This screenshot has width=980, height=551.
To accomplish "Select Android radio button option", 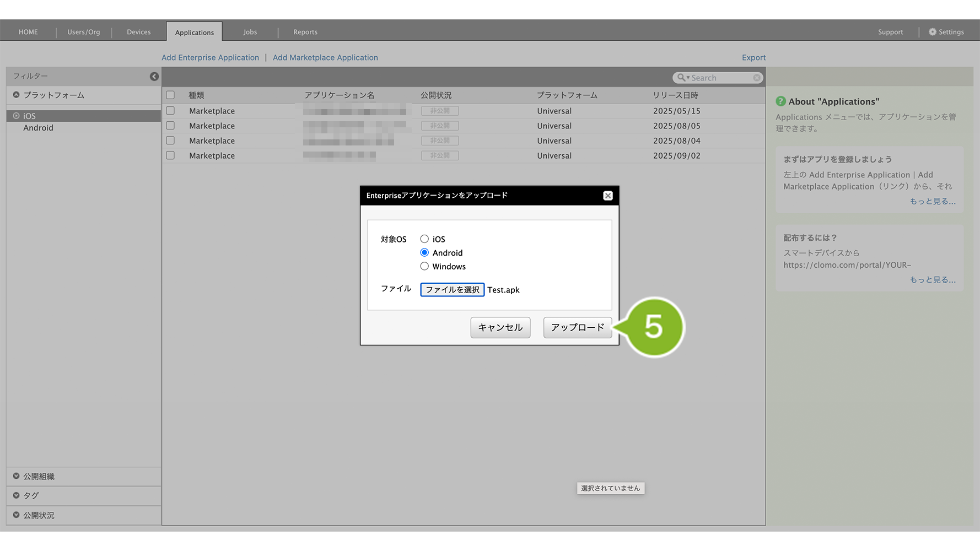I will coord(424,253).
